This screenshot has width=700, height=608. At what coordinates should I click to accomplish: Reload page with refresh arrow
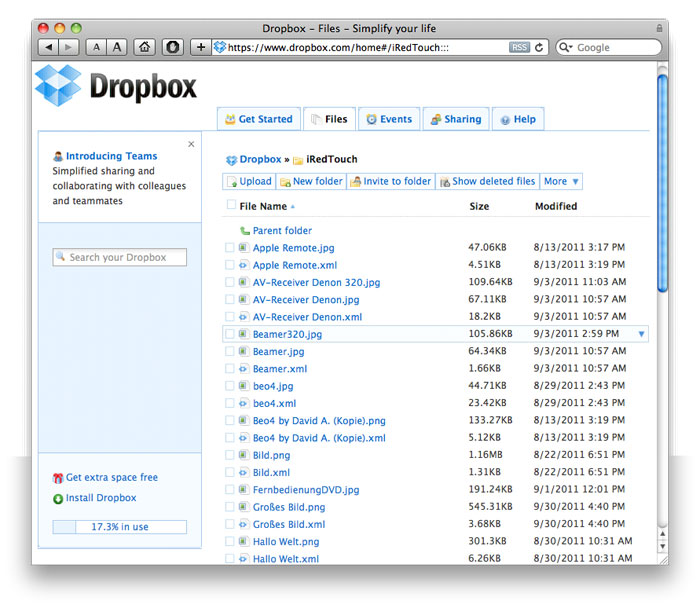[539, 47]
